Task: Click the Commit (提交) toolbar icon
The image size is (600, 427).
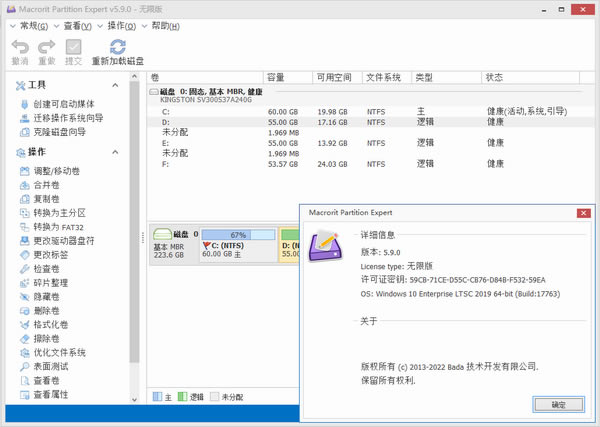Action: tap(73, 47)
